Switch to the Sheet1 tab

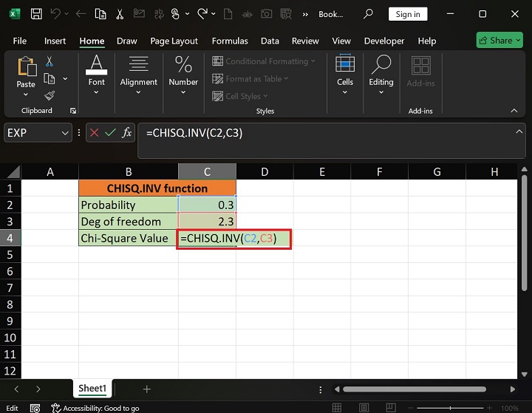(x=93, y=389)
